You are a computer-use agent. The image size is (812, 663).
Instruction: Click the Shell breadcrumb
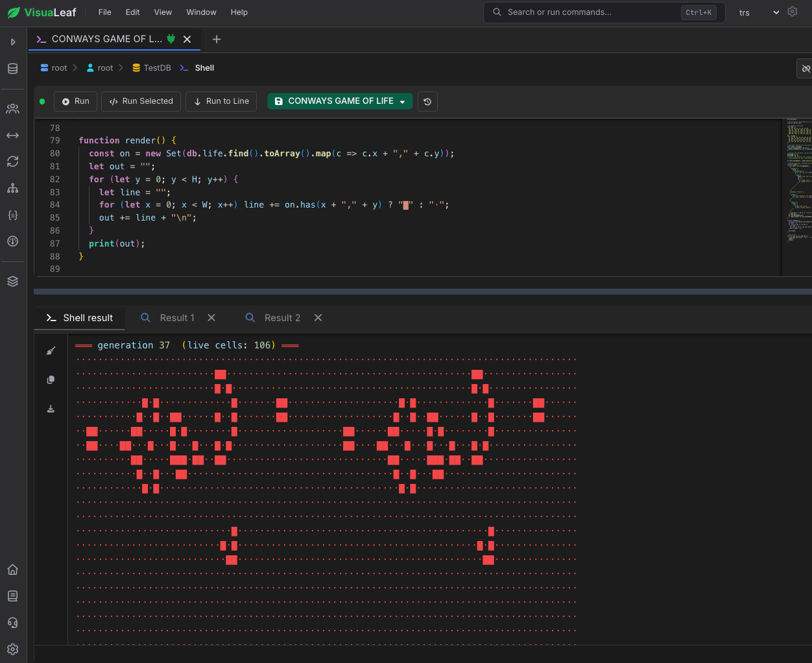[x=197, y=68]
